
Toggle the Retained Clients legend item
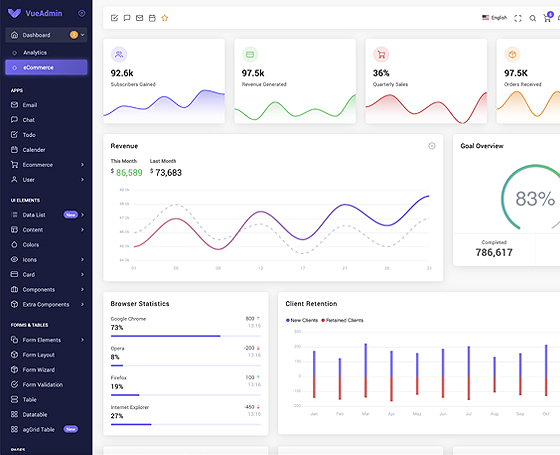tap(342, 320)
